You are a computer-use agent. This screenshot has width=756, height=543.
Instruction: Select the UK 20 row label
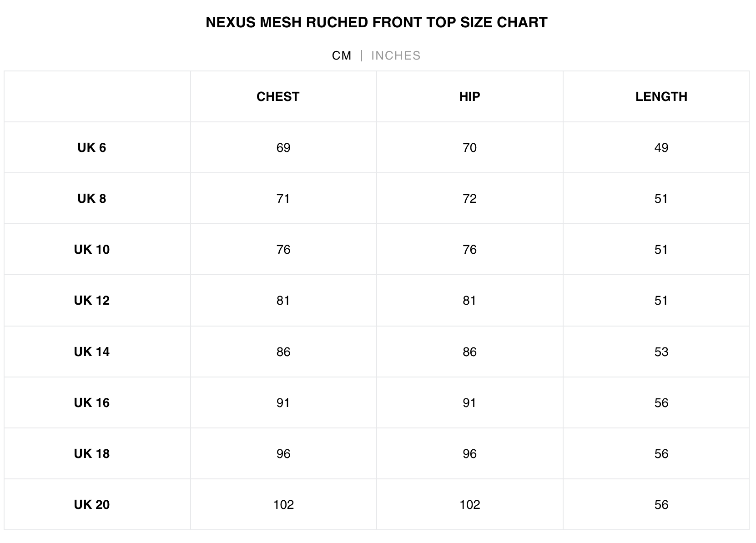[91, 504]
